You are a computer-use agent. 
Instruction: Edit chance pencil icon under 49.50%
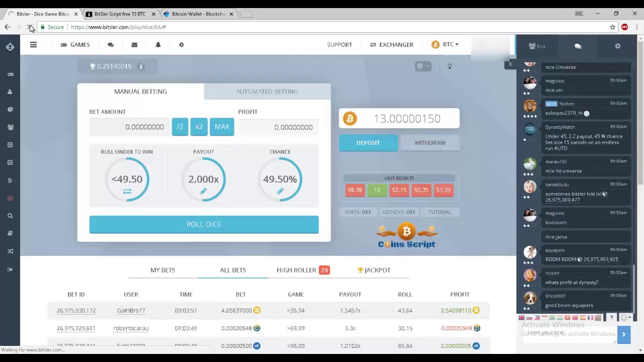coord(280,192)
